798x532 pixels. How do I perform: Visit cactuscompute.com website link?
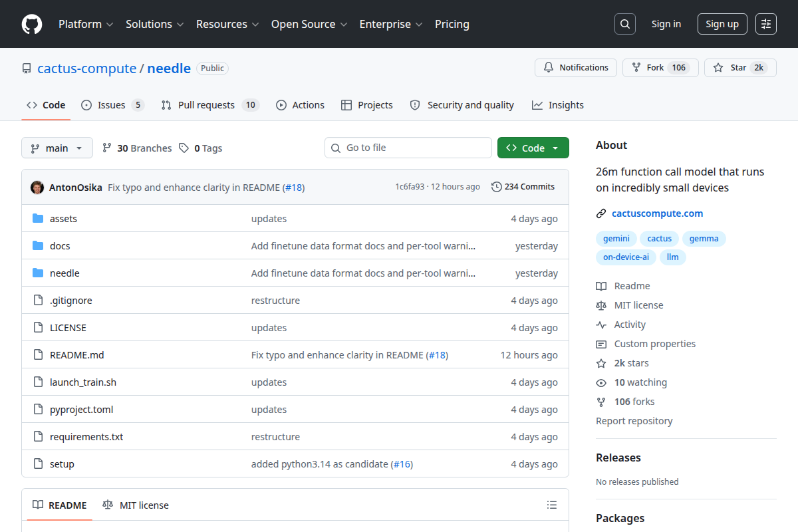point(658,213)
